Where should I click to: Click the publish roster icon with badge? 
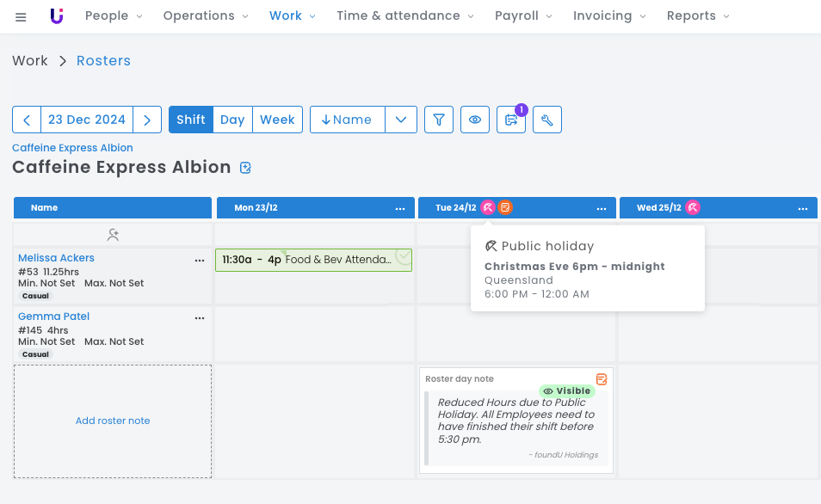coord(511,120)
